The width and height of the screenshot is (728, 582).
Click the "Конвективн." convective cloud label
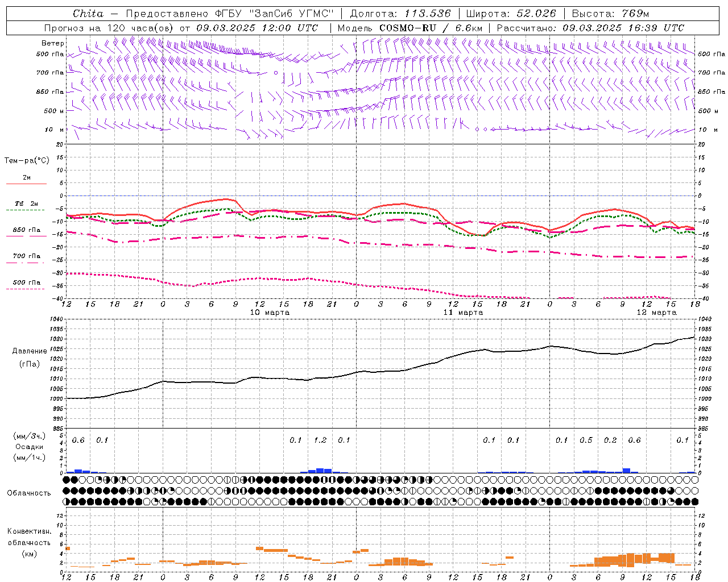29,531
